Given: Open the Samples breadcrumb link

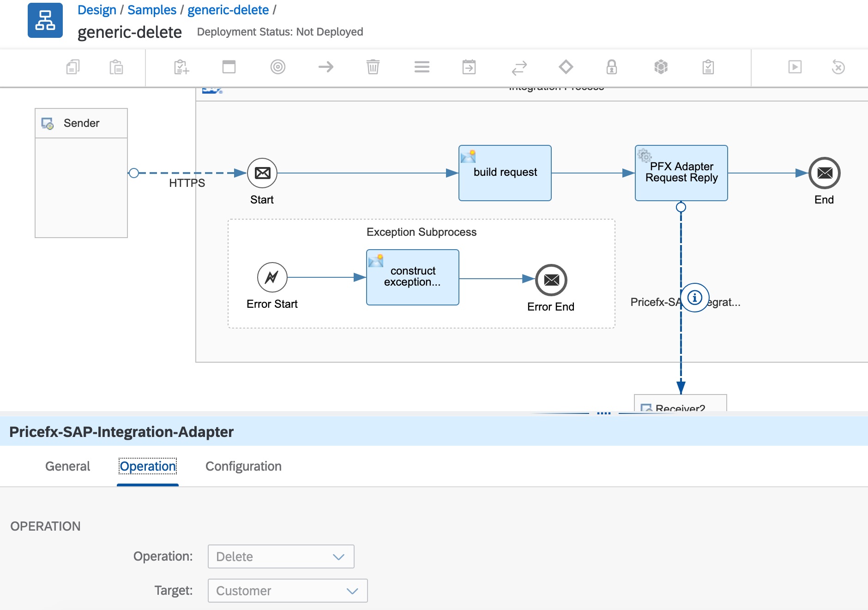Looking at the screenshot, I should pos(151,10).
